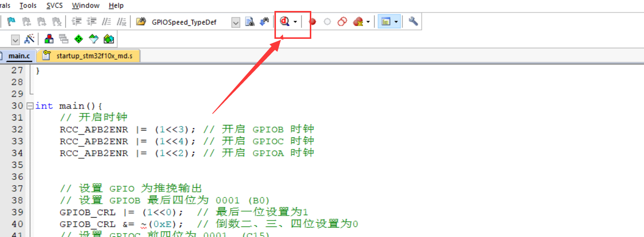Go to the next bookmark
Image resolution: width=644 pixels, height=237 pixels.
pos(42,22)
